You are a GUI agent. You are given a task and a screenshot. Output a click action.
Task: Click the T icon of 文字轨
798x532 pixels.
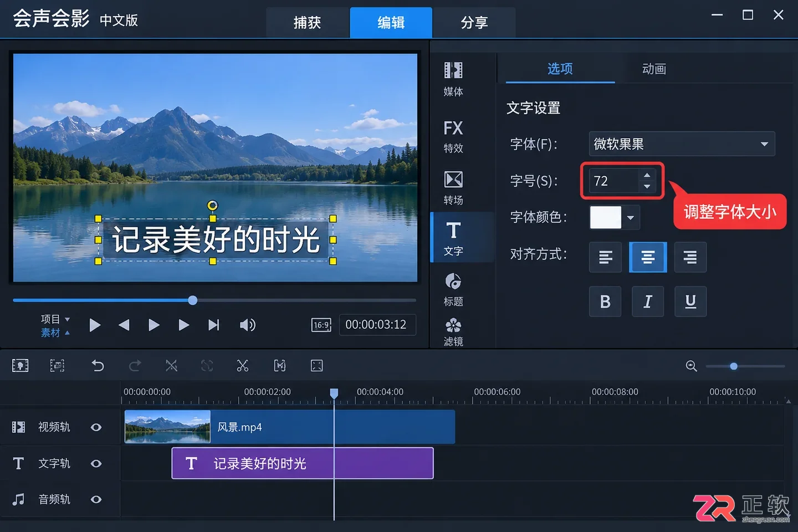(x=18, y=463)
